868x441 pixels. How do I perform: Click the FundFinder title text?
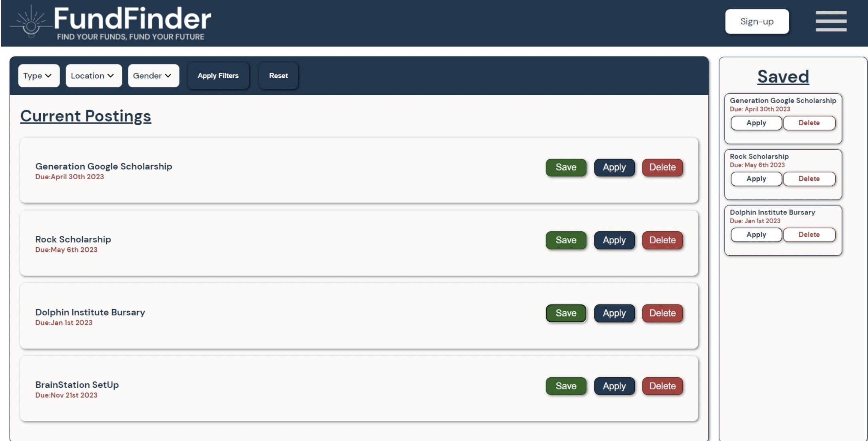tap(132, 18)
